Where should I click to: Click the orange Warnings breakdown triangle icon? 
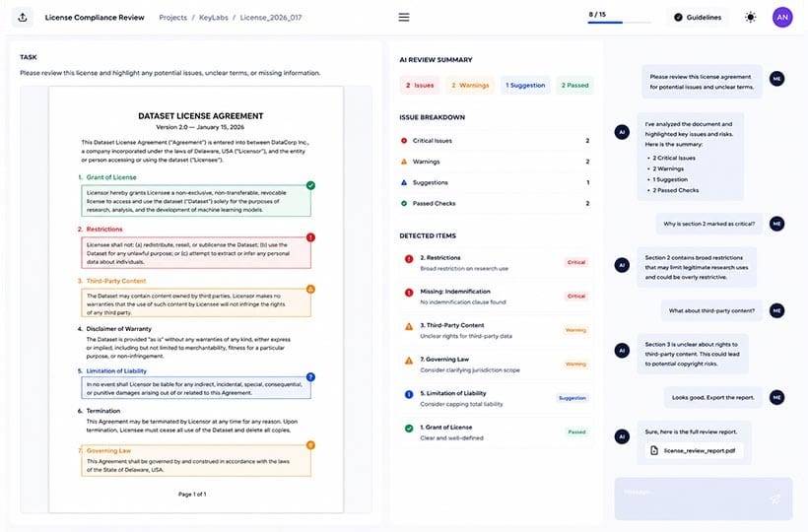(404, 162)
